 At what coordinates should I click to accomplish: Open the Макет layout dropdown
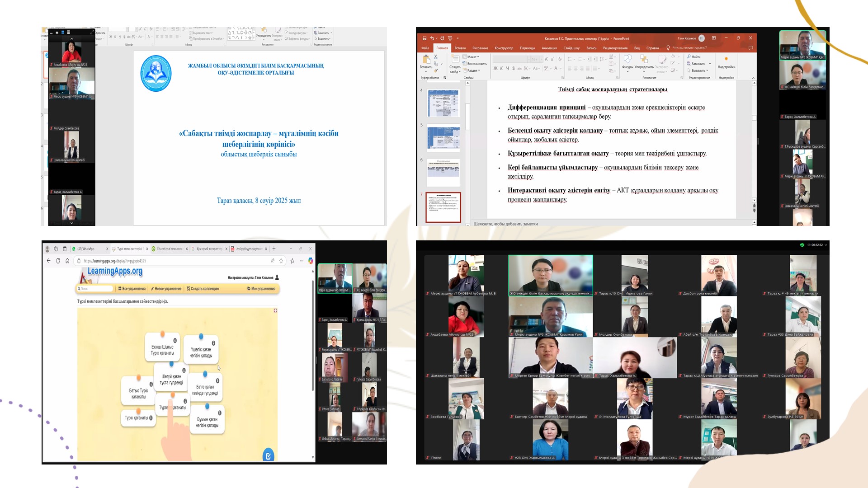pyautogui.click(x=472, y=57)
